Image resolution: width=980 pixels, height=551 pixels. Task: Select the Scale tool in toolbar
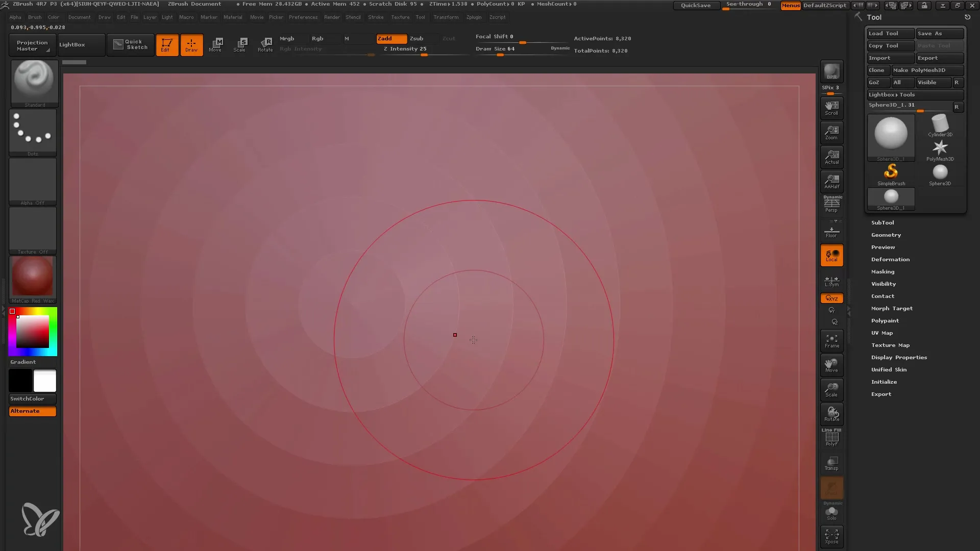click(239, 45)
